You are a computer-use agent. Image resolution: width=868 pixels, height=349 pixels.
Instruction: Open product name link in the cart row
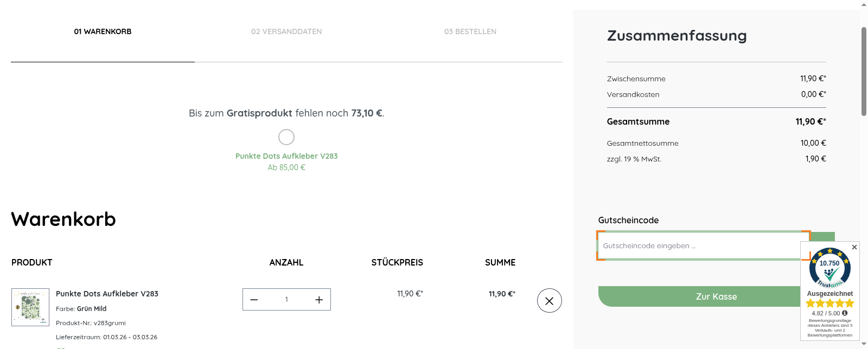(x=107, y=294)
